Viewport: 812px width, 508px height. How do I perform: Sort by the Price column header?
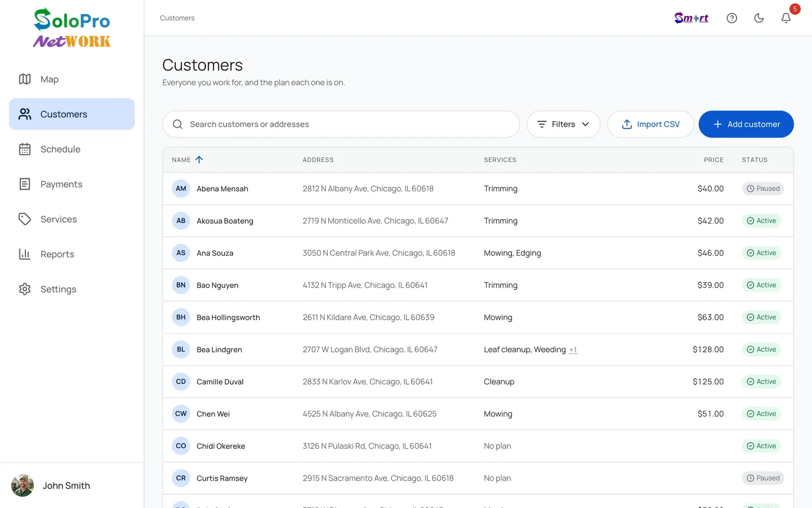(714, 160)
